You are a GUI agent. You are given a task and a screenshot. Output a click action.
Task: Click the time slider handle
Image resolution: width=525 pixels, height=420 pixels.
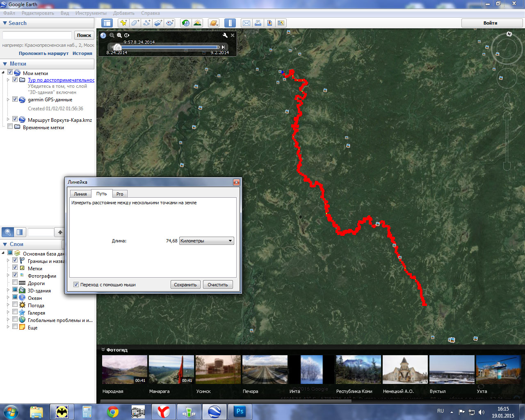(x=117, y=47)
